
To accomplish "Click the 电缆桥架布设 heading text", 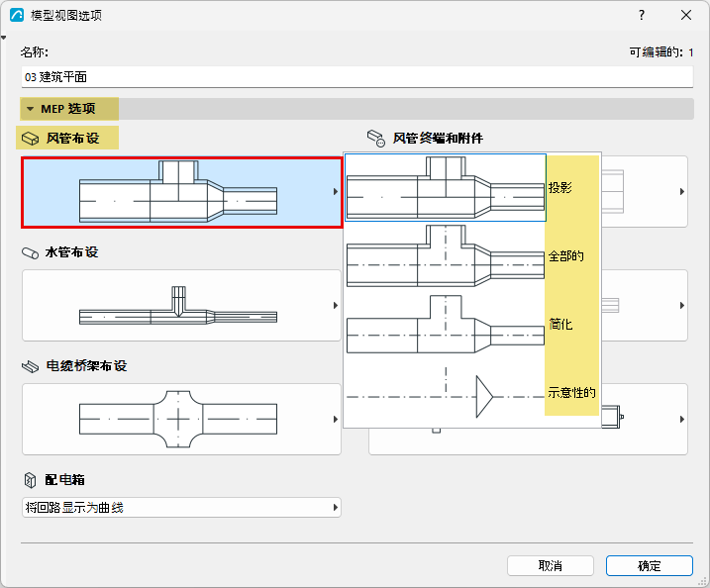I will point(86,366).
